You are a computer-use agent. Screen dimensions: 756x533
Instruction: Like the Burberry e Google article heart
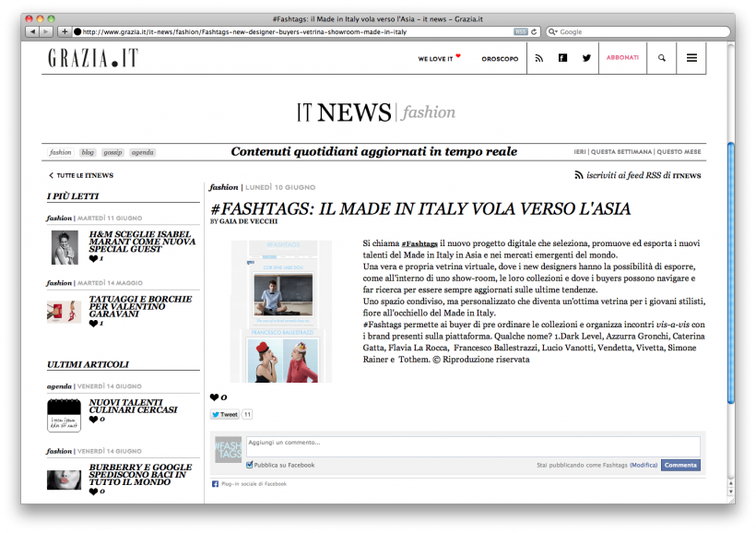tap(93, 492)
